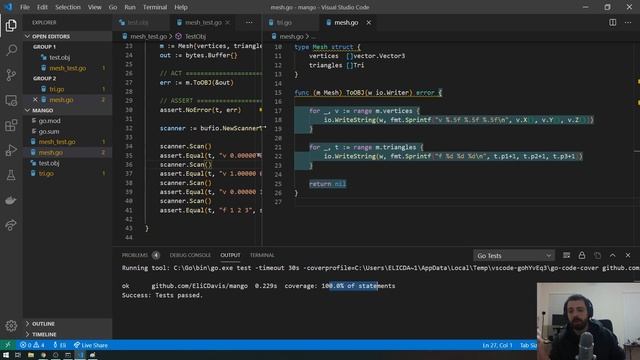Open Task View on the taskbar
The width and height of the screenshot is (640, 360).
(x=18, y=355)
